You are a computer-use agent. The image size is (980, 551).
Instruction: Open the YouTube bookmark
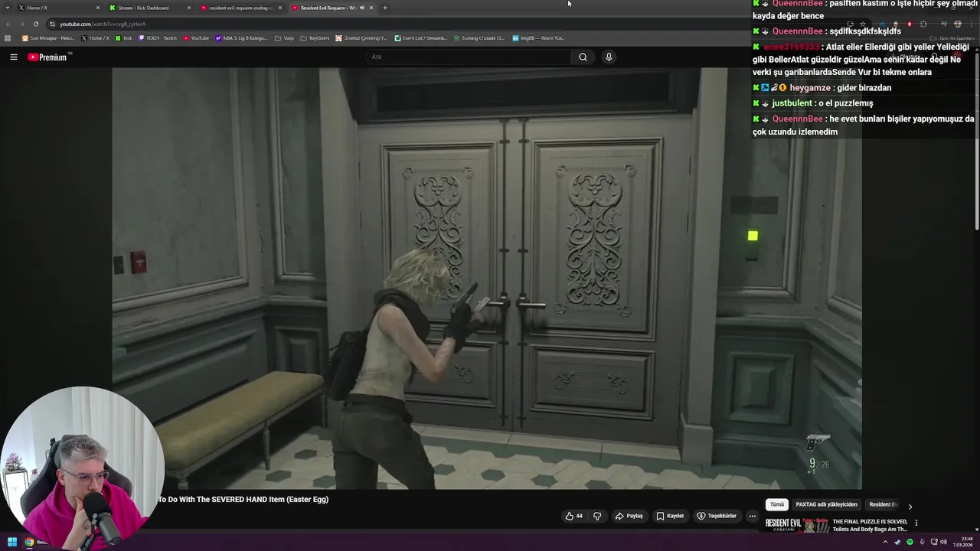(195, 37)
